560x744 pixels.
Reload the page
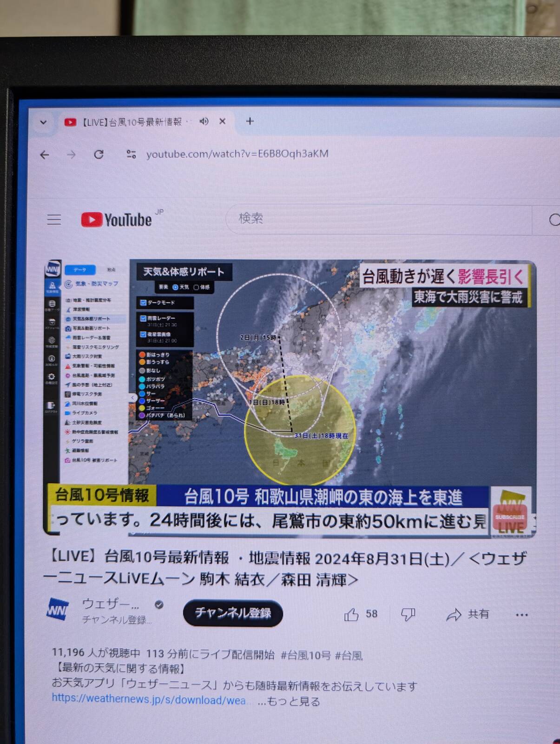[99, 154]
